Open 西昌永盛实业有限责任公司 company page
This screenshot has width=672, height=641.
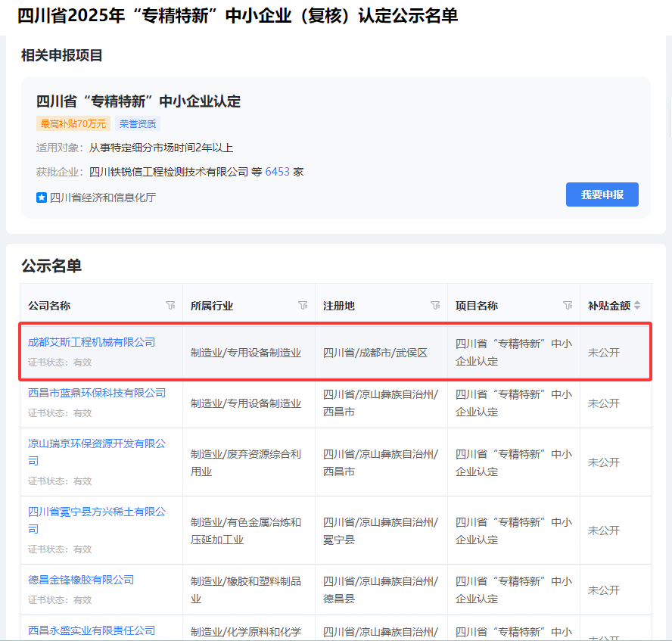[x=92, y=631]
